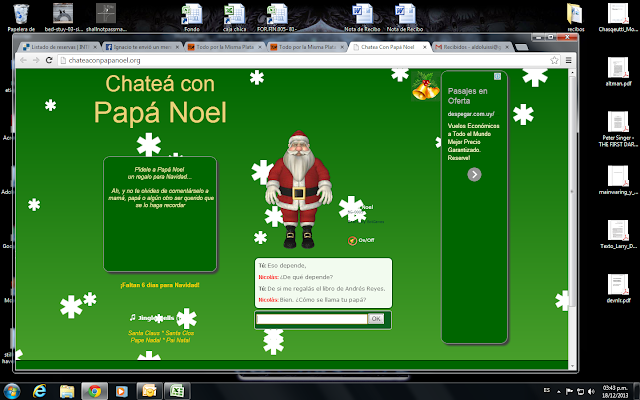
Task: Open the Windows Start menu
Action: 11,391
